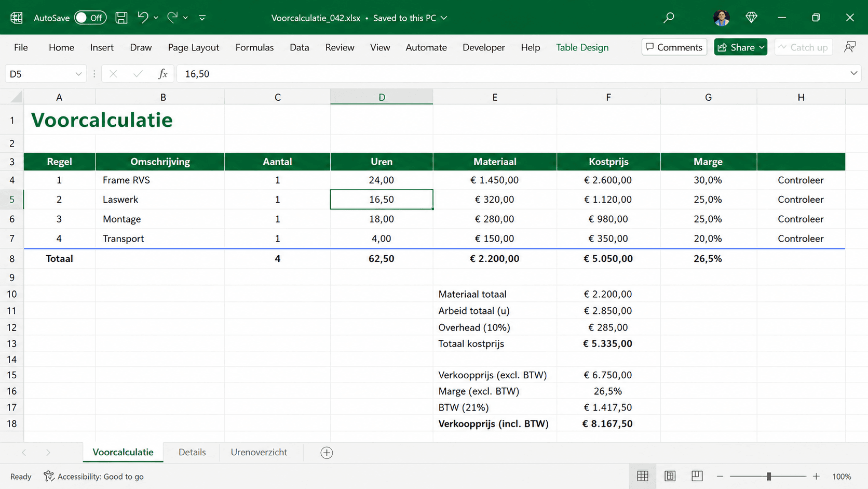Screen dimensions: 868x489
Task: Switch to the Urenoverzicht sheet tab
Action: (259, 452)
